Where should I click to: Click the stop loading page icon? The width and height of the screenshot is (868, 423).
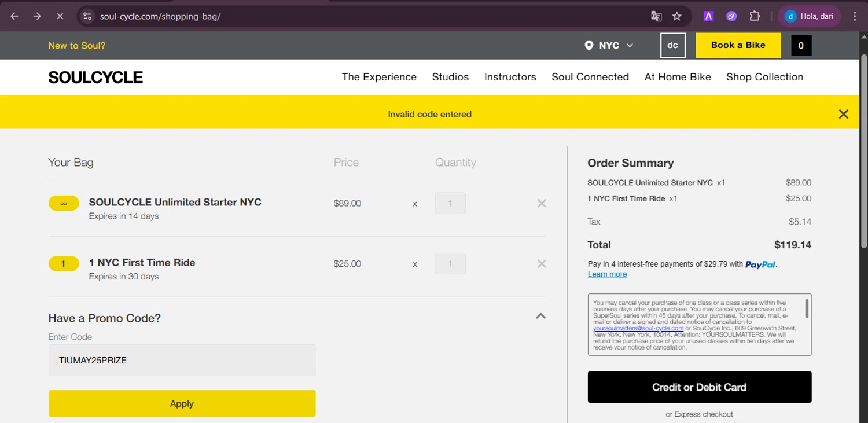[x=60, y=16]
